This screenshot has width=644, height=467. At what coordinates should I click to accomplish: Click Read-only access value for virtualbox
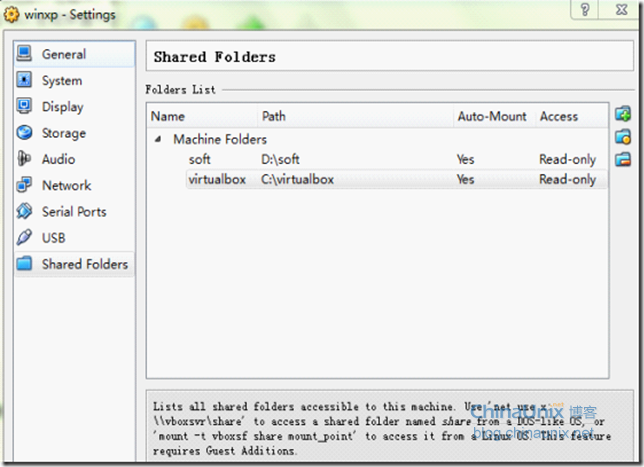[x=568, y=179]
